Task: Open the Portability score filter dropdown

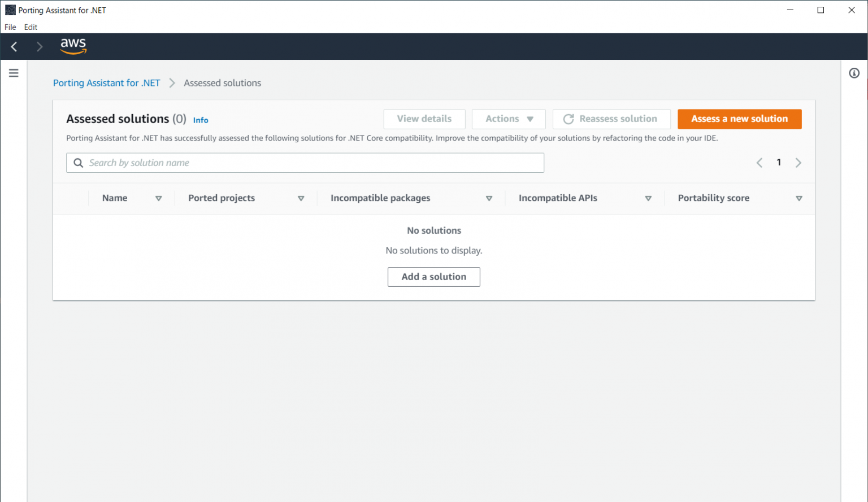Action: tap(799, 198)
